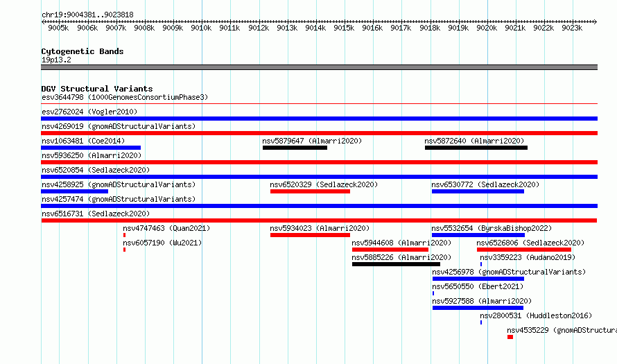Open the nsv5872640 (Almarri2020) label
617x364 pixels.
[x=474, y=141]
